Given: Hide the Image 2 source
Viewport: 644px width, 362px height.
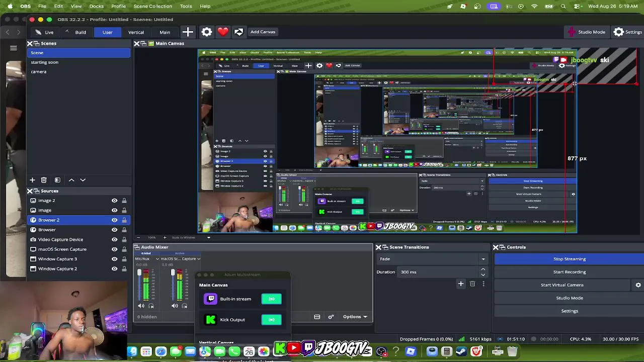Looking at the screenshot, I should click(114, 201).
